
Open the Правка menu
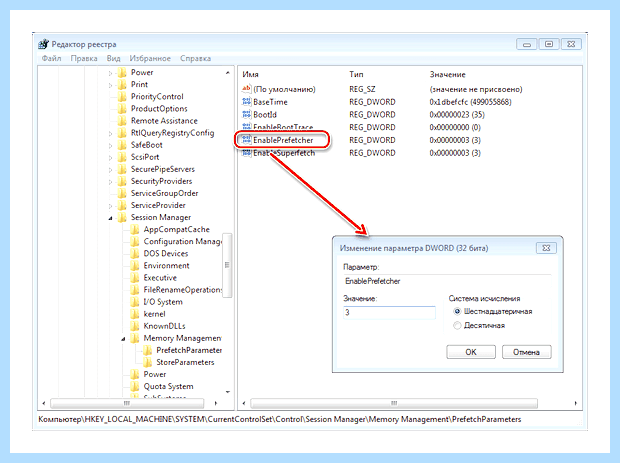(x=84, y=58)
